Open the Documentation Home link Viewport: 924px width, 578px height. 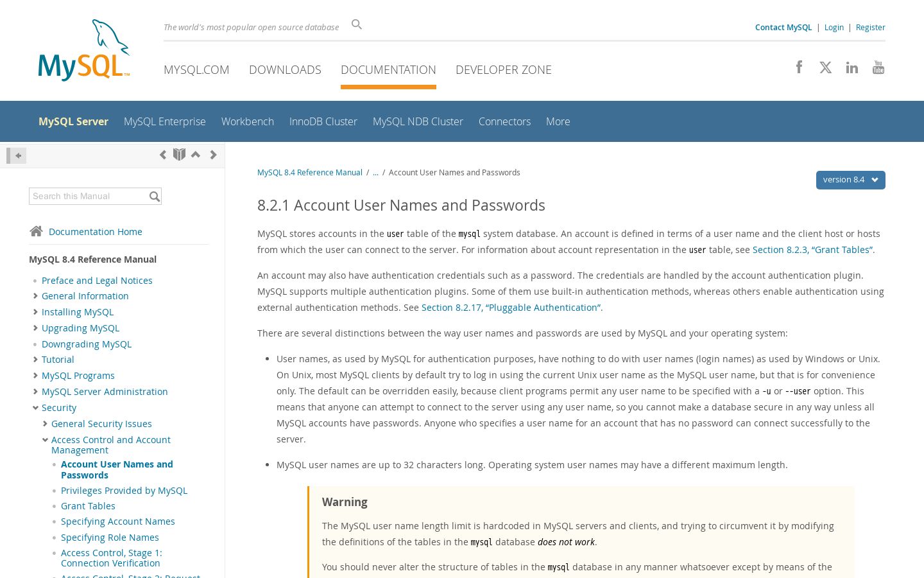click(x=96, y=232)
